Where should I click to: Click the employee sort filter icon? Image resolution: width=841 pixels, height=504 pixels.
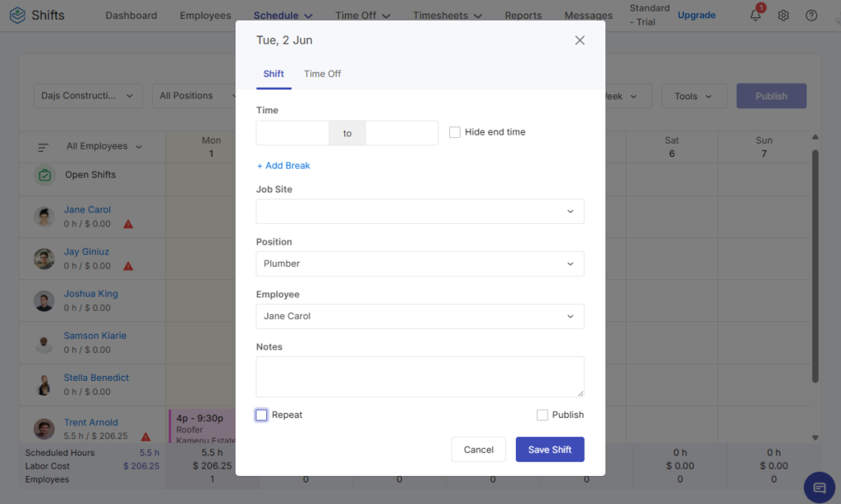pyautogui.click(x=43, y=147)
